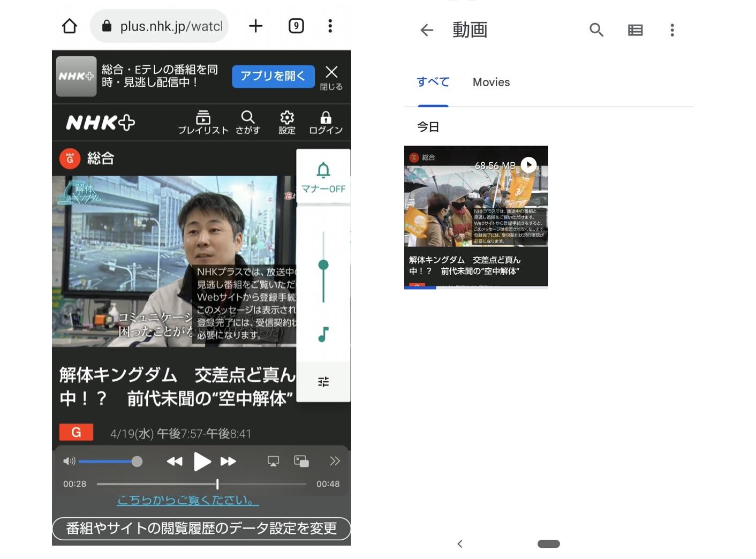The height and width of the screenshot is (559, 756).
Task: Expand more player controls with the double chevron
Action: tap(335, 461)
